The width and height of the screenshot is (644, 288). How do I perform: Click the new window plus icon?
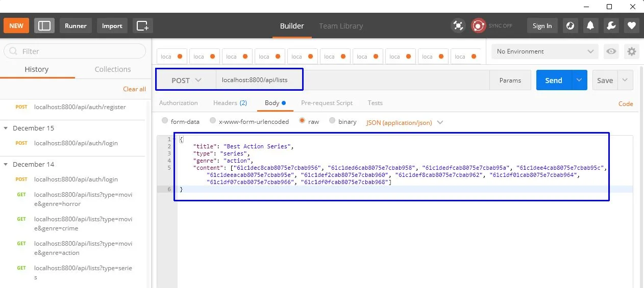point(143,26)
